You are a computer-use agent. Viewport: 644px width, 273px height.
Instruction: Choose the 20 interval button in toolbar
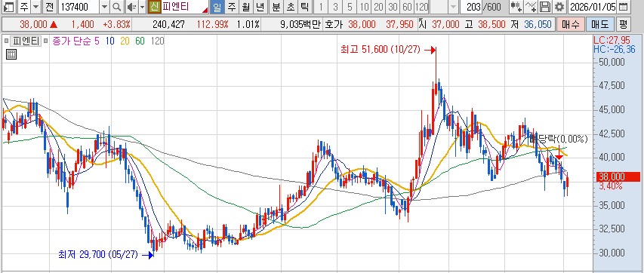coord(378,7)
